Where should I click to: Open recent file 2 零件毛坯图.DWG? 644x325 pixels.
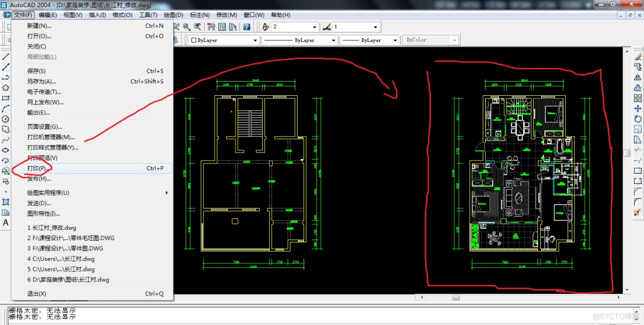click(x=92, y=238)
